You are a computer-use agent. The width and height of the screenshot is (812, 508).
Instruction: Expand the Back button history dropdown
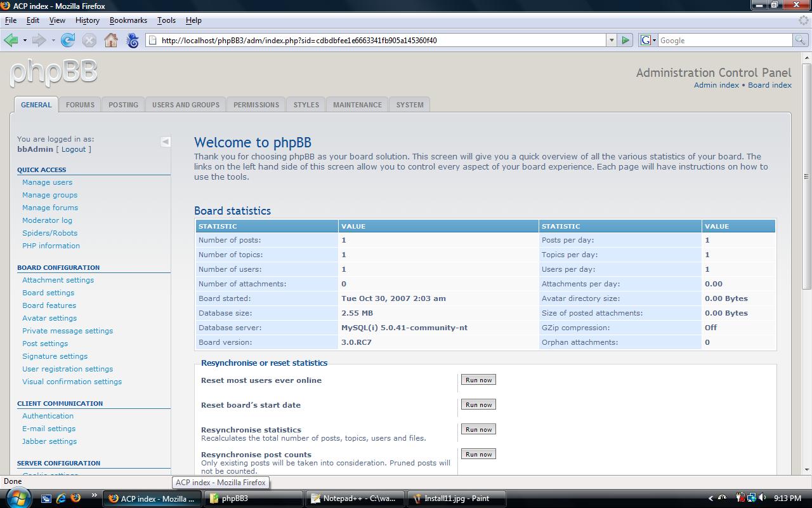click(25, 41)
